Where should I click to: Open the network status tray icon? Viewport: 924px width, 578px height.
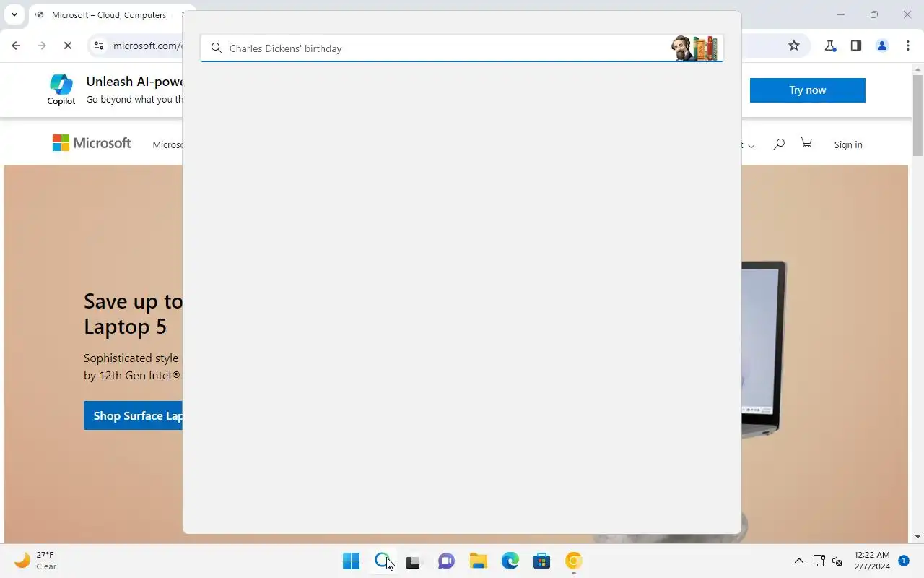tap(819, 561)
